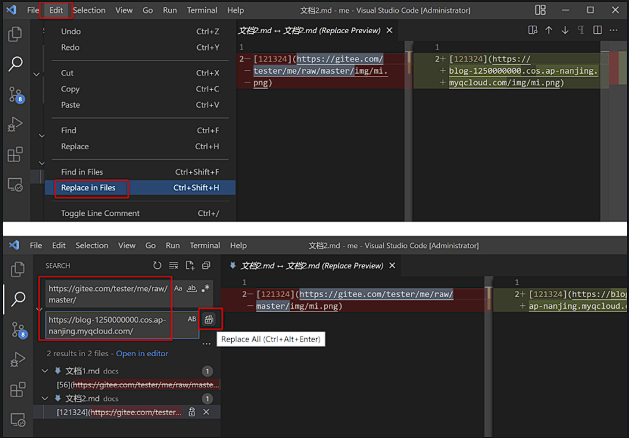Select Copy in Edit menu

coord(140,89)
